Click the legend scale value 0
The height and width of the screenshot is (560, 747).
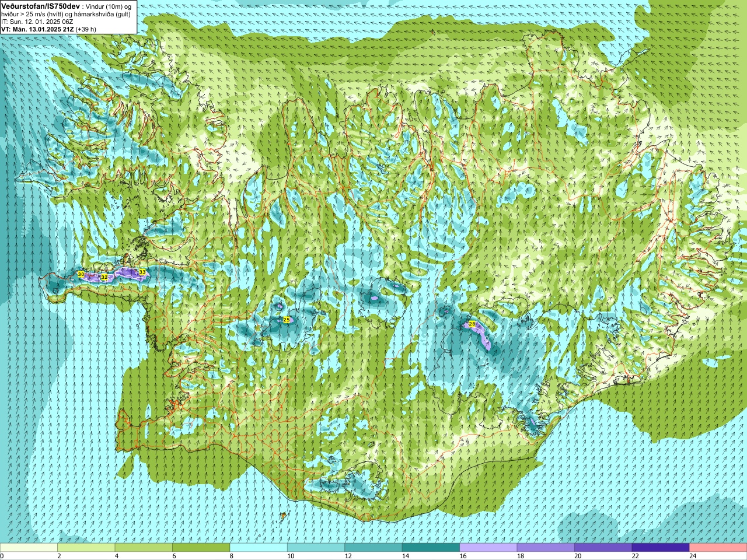(2, 556)
